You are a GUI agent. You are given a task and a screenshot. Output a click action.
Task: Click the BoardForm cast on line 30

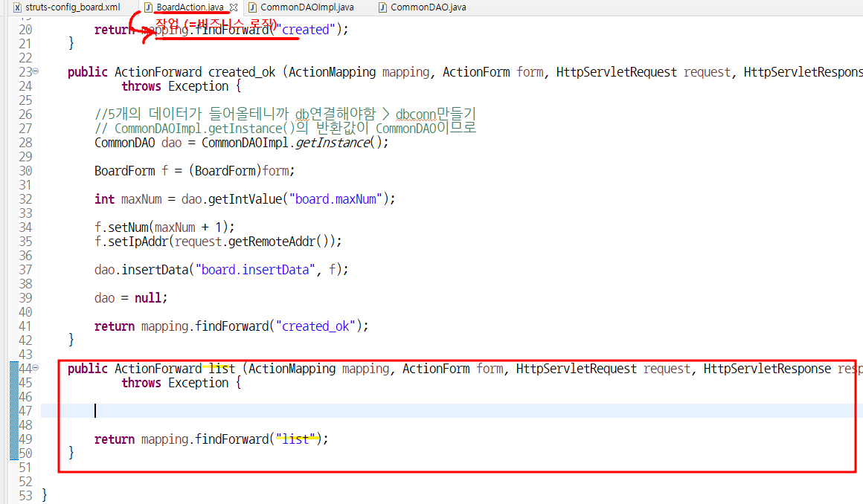225,171
